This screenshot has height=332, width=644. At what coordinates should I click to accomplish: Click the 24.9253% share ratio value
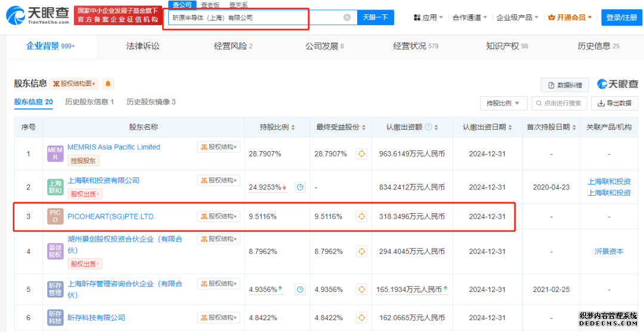[x=265, y=187]
